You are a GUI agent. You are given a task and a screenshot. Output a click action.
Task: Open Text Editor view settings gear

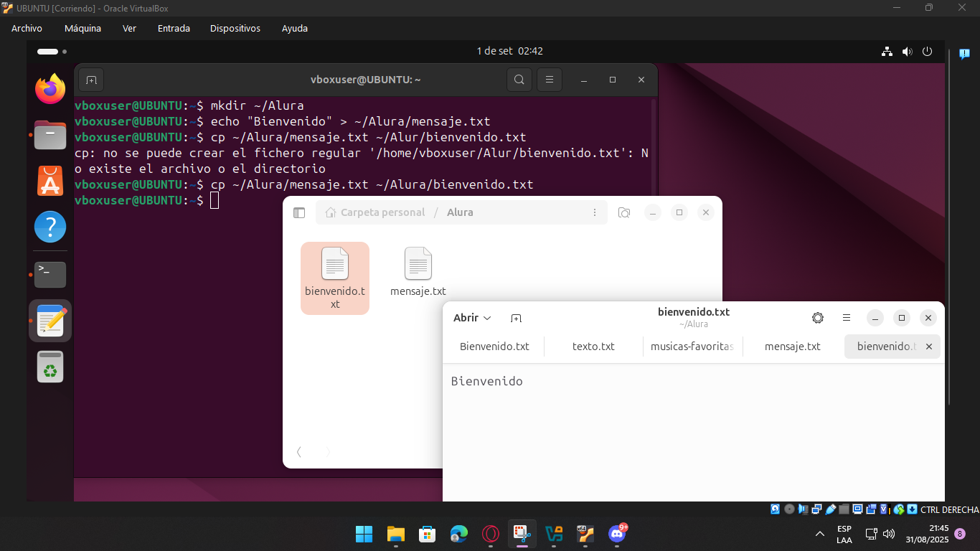[x=818, y=318]
